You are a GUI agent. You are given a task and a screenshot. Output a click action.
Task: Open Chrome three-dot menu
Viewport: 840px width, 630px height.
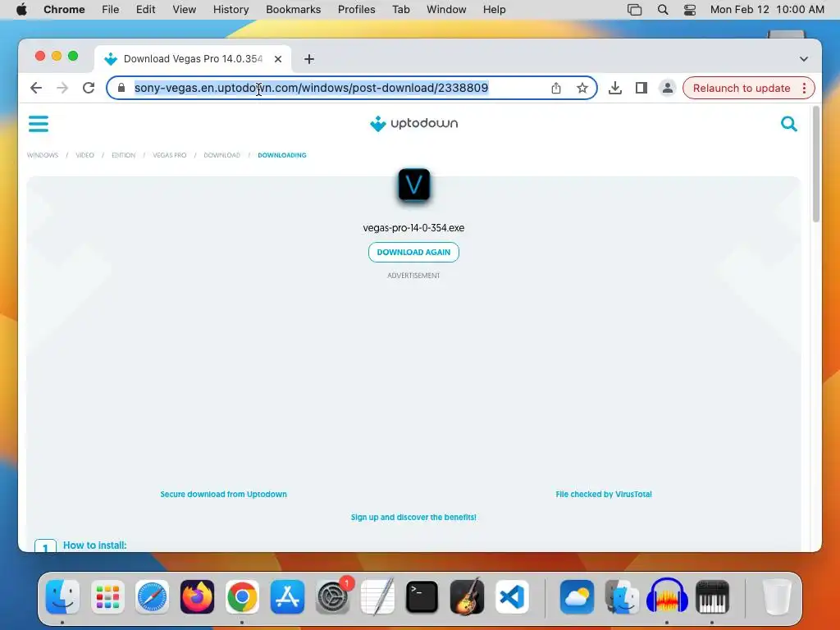pyautogui.click(x=804, y=88)
